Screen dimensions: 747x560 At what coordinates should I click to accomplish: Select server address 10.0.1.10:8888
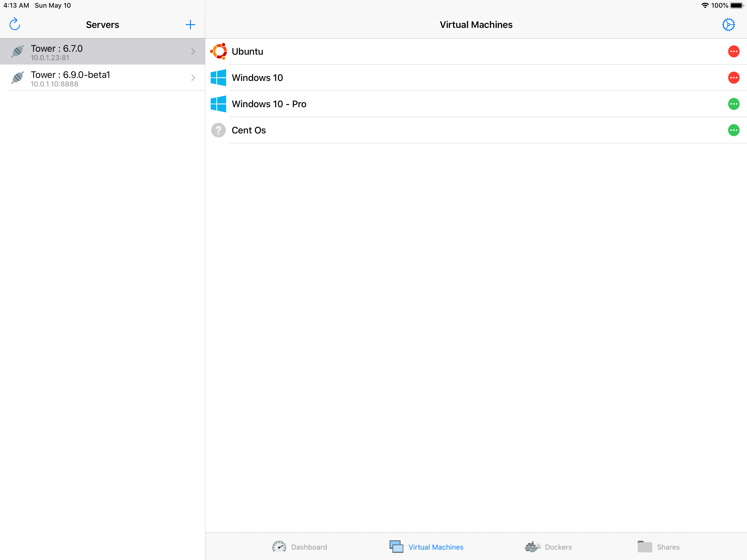54,84
